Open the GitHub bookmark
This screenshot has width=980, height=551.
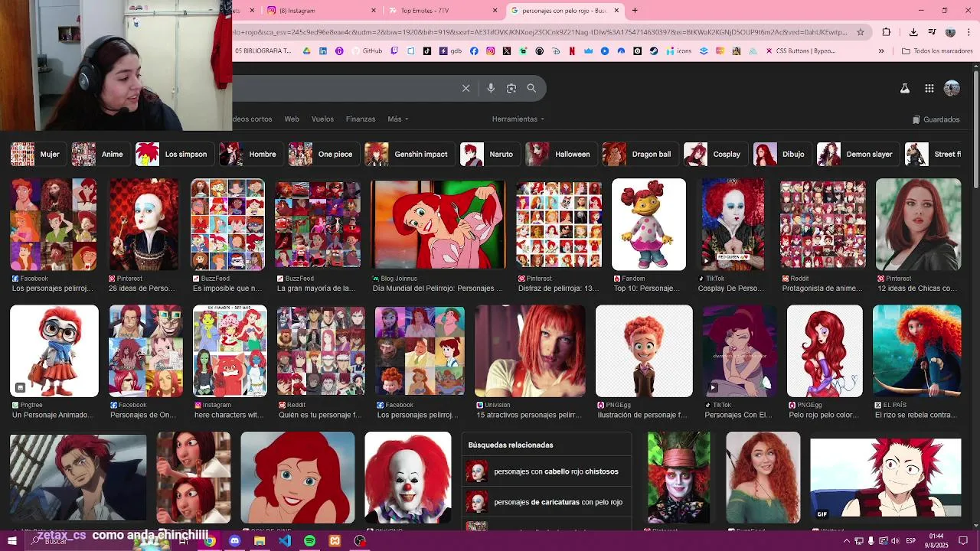367,51
